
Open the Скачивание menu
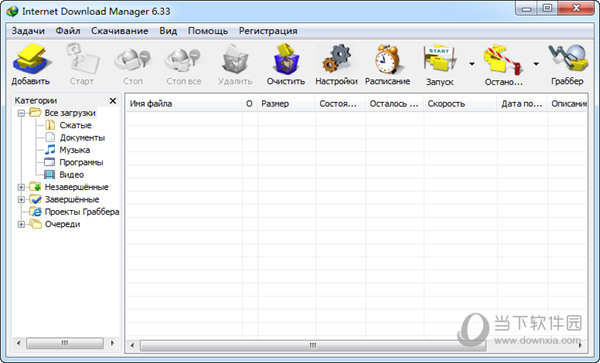click(x=119, y=31)
